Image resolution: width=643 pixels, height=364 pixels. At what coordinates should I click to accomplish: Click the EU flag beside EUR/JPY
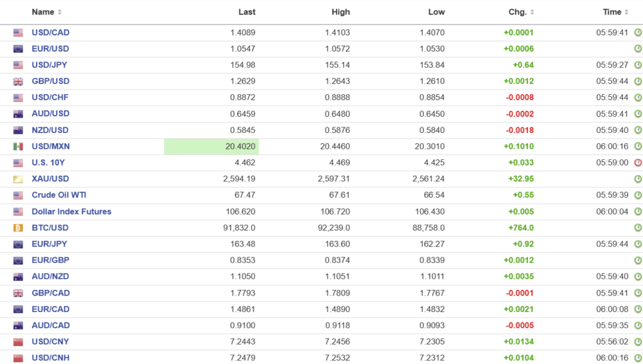tap(18, 244)
